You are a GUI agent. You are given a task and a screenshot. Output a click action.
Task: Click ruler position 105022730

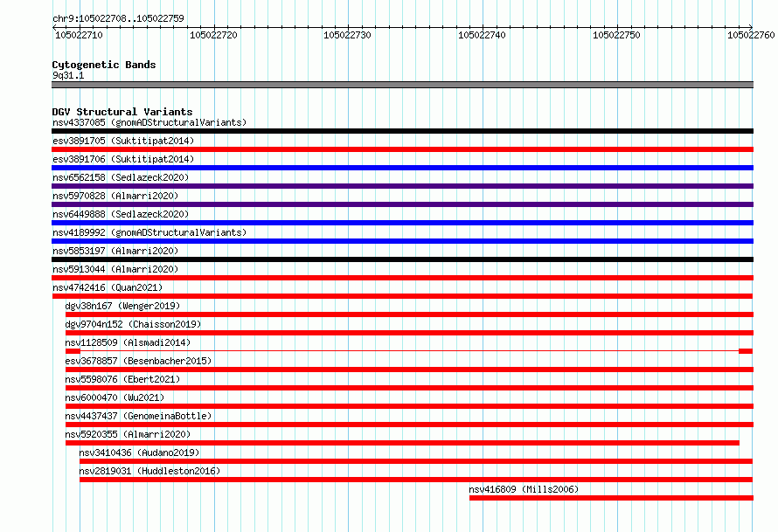[x=347, y=35]
